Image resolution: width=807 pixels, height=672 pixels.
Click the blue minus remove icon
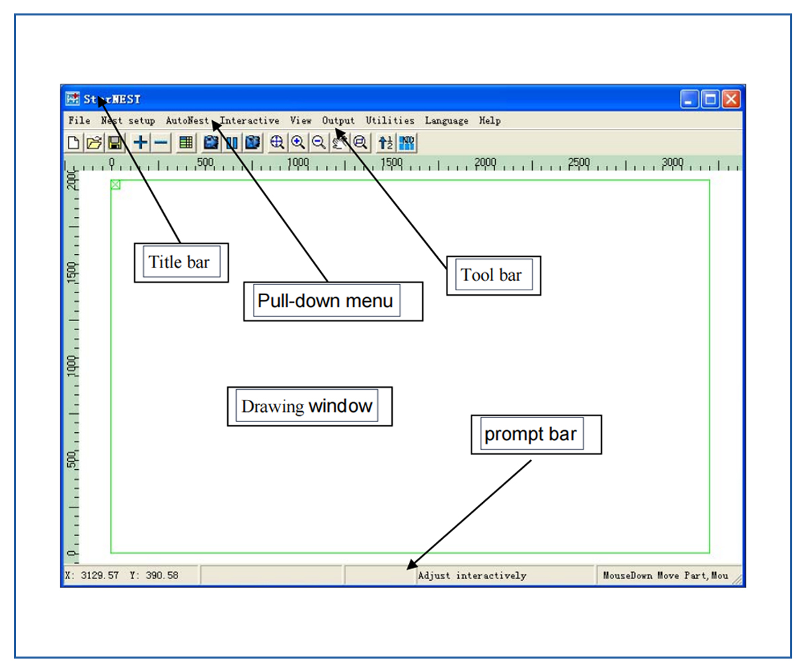point(161,142)
